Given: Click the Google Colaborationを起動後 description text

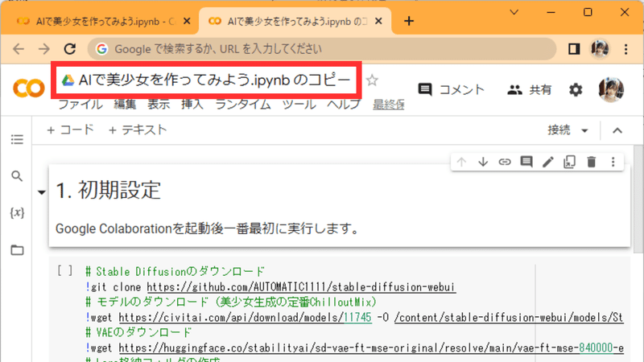Looking at the screenshot, I should [x=208, y=228].
